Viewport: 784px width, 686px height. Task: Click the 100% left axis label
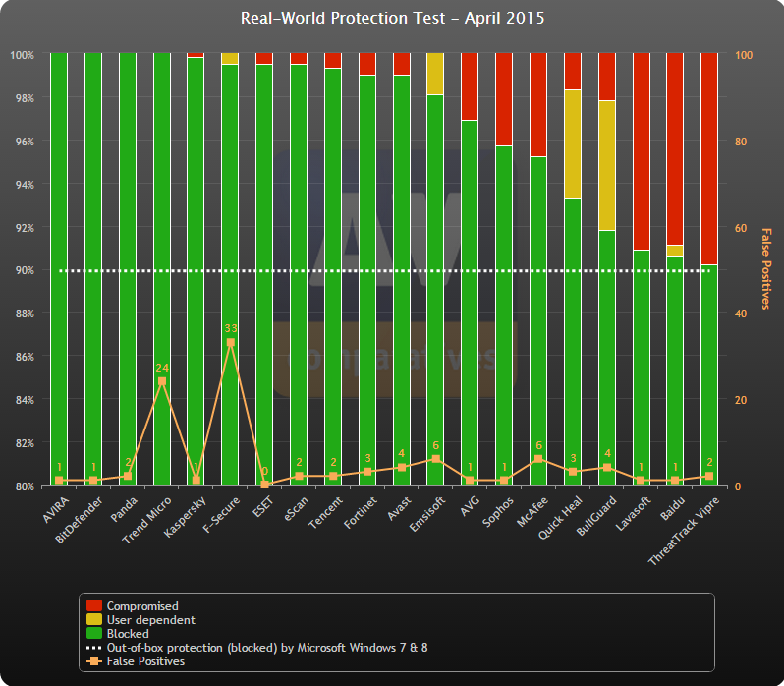23,55
